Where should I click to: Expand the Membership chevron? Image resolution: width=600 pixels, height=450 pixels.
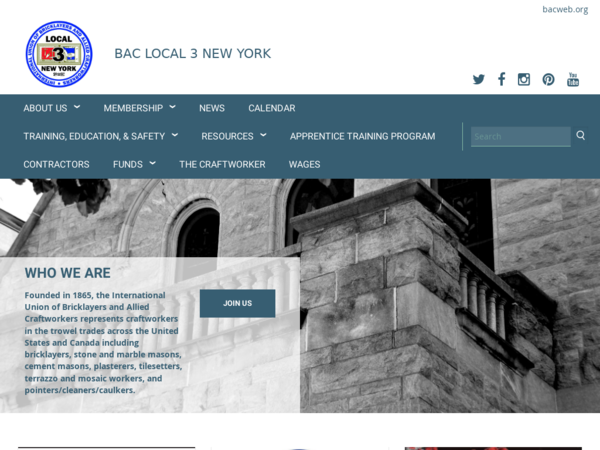[173, 107]
